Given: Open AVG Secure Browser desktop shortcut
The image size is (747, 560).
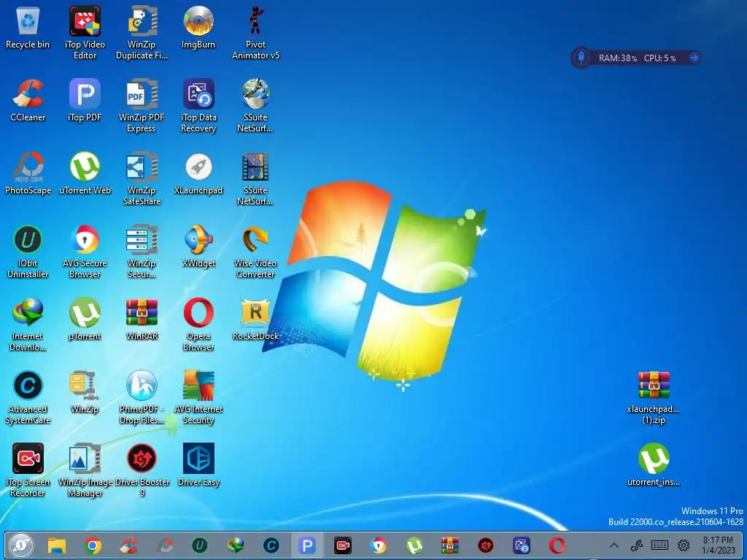Looking at the screenshot, I should point(85,252).
